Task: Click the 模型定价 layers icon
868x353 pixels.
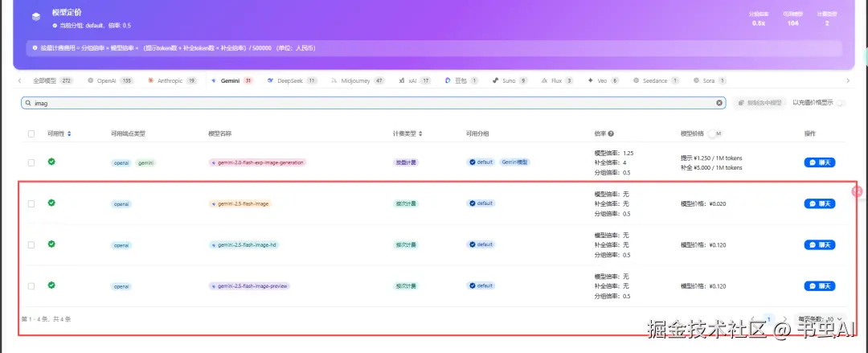Action: 36,17
